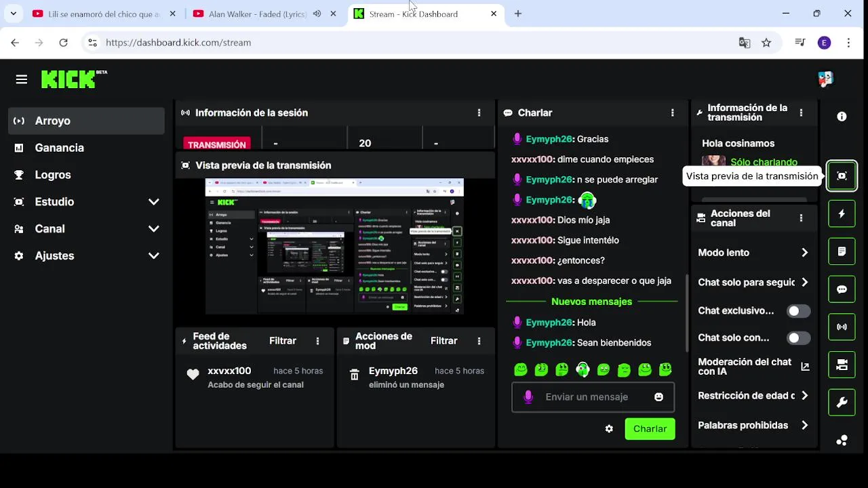Screen dimensions: 868x488
Task: Open Palabras prohibidas settings
Action: click(753, 426)
